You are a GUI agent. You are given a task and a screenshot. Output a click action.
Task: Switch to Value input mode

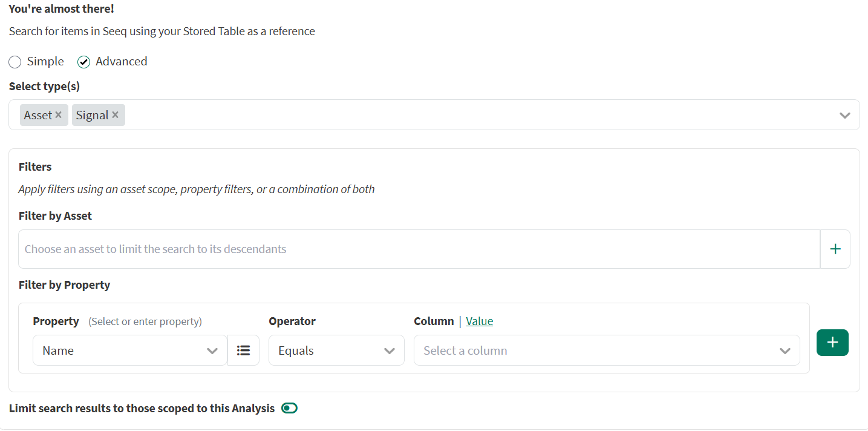tap(479, 321)
